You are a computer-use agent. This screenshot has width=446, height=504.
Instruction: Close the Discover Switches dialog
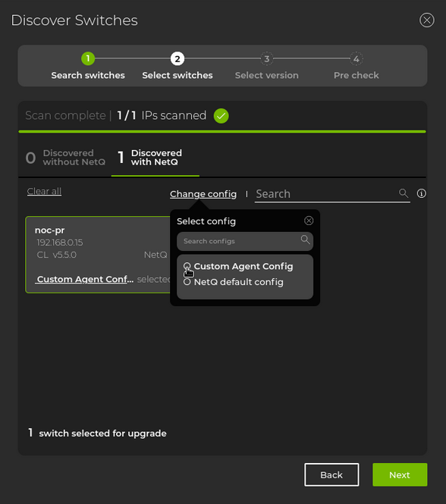(427, 20)
